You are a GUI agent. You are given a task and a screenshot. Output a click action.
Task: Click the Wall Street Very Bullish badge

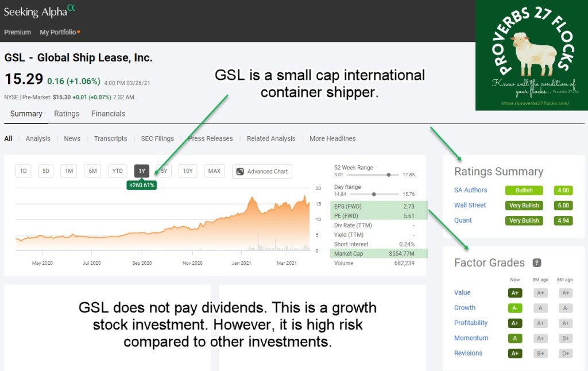524,206
